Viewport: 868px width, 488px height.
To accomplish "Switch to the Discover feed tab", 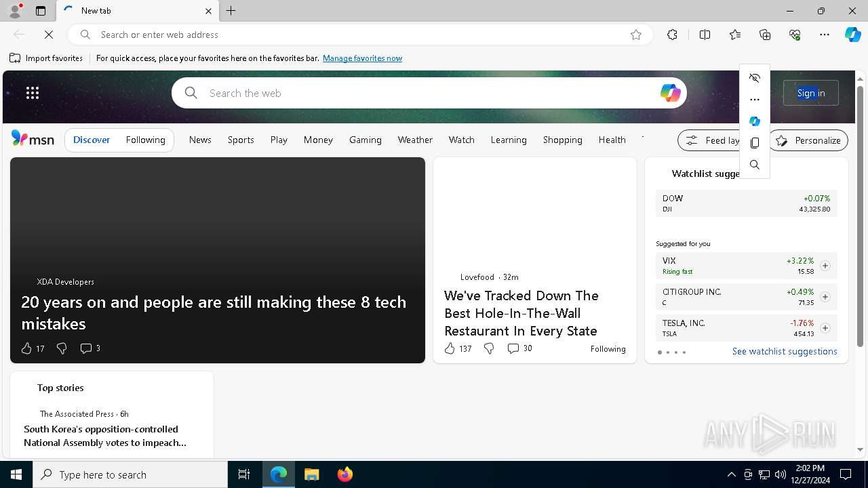I will (x=92, y=140).
